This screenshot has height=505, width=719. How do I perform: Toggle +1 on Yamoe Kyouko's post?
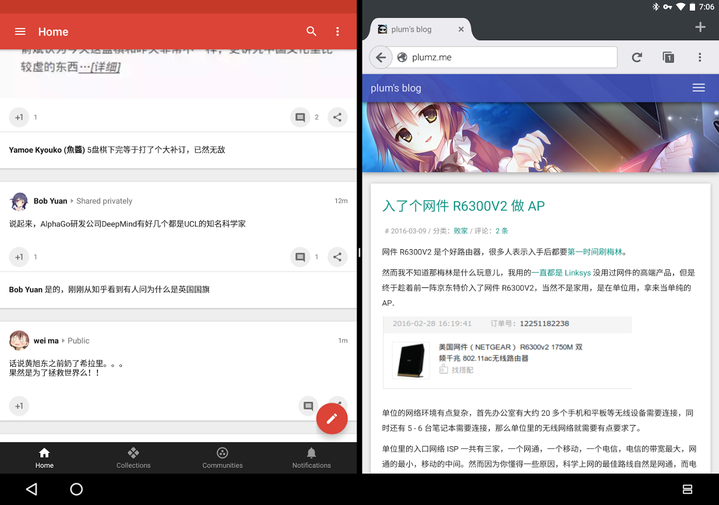point(19,117)
